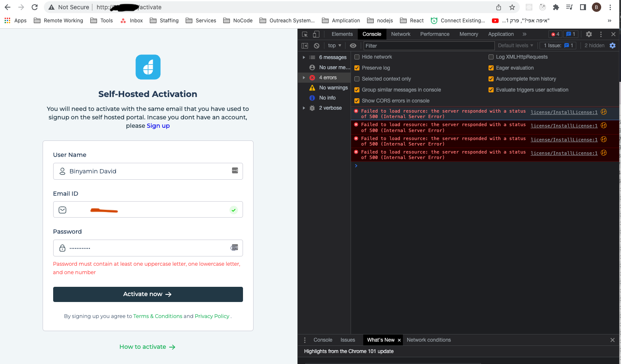
Task: Open the DevTools more options kebab icon
Action: [601, 34]
